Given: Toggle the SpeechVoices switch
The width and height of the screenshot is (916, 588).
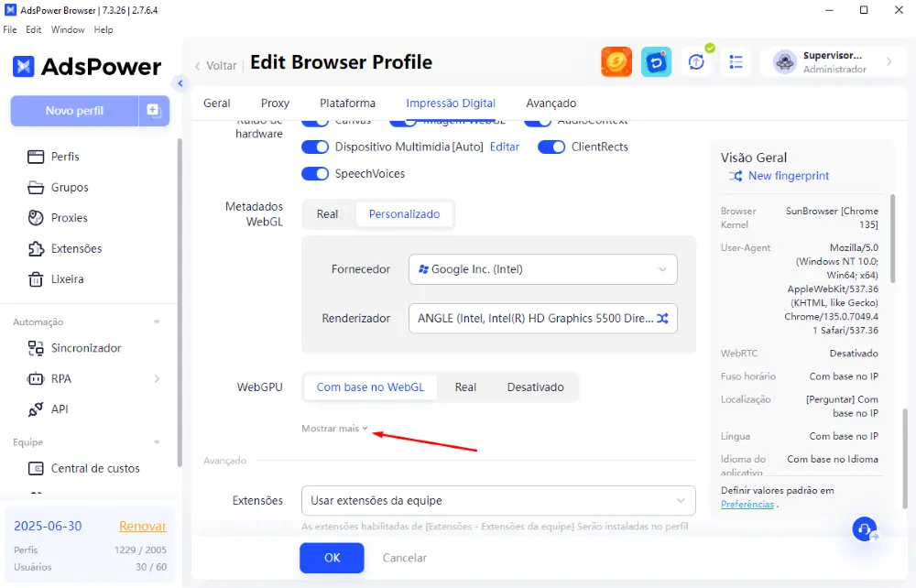Looking at the screenshot, I should click(x=315, y=173).
